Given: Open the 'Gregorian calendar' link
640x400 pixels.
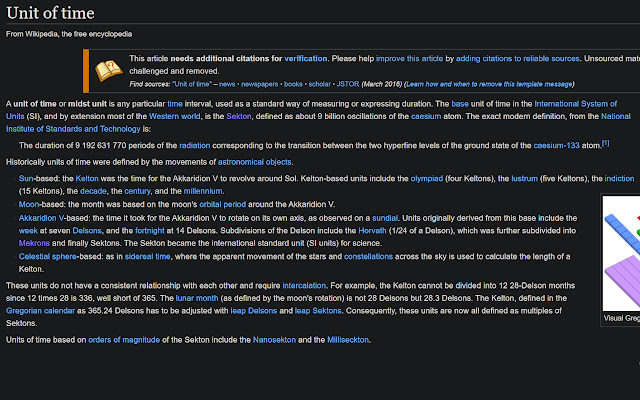Looking at the screenshot, I should pyautogui.click(x=40, y=311).
